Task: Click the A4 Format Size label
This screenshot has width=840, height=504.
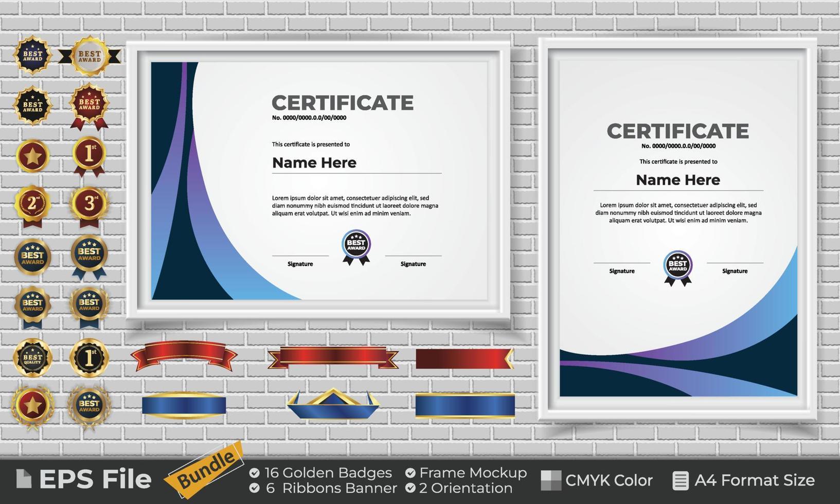Action: point(755,480)
